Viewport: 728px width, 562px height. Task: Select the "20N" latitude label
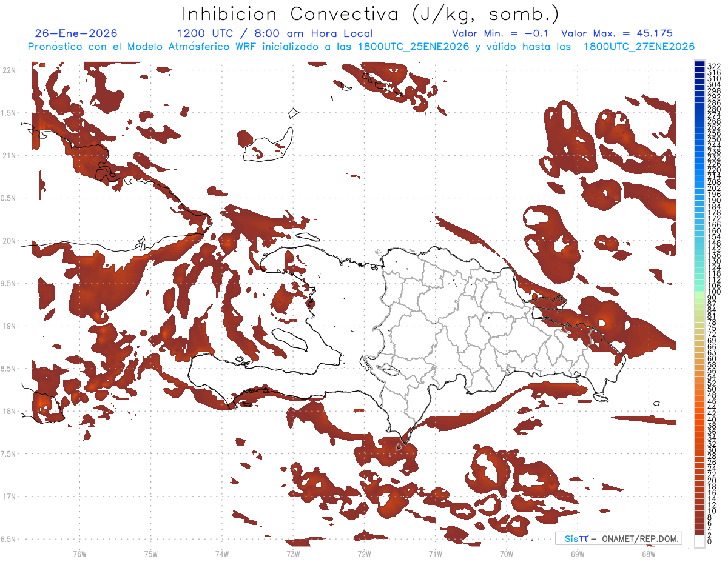(8, 241)
